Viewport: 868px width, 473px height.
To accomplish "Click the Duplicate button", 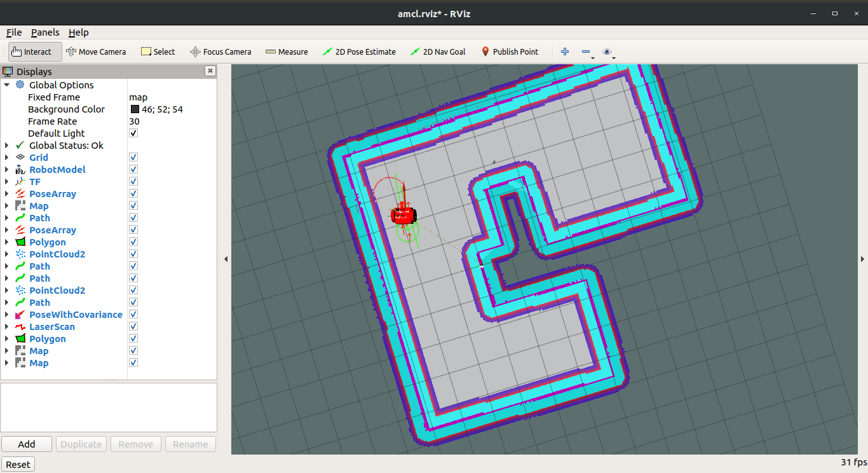I will [x=81, y=444].
